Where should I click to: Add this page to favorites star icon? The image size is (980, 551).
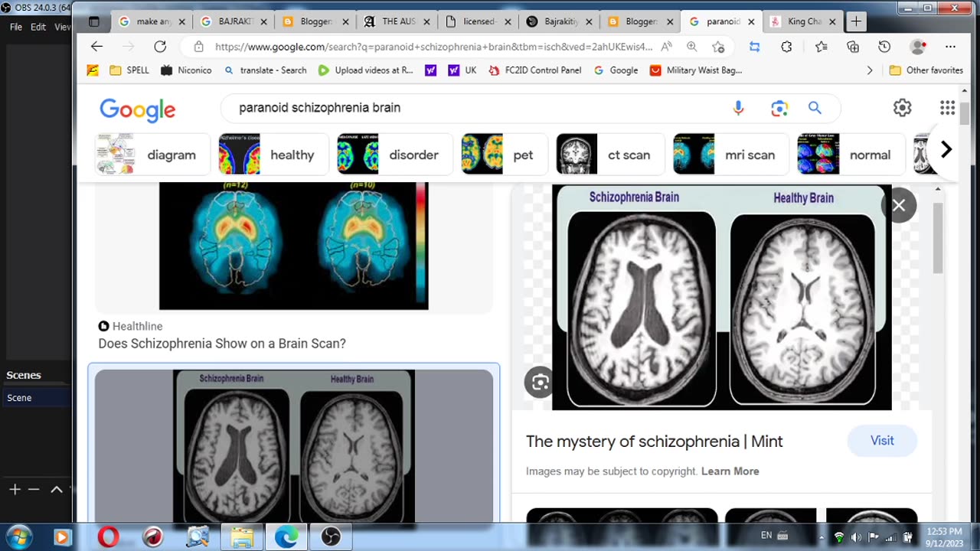pyautogui.click(x=718, y=47)
